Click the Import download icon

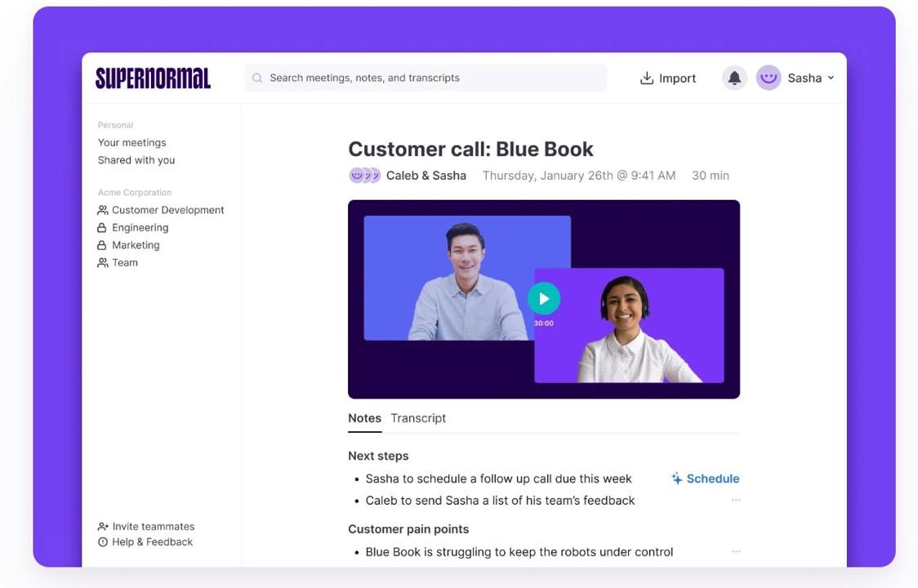(x=646, y=78)
